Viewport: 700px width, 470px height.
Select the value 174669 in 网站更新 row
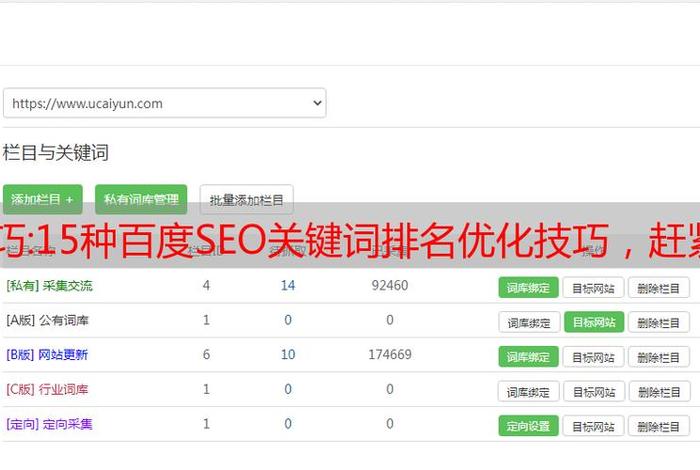pyautogui.click(x=390, y=354)
